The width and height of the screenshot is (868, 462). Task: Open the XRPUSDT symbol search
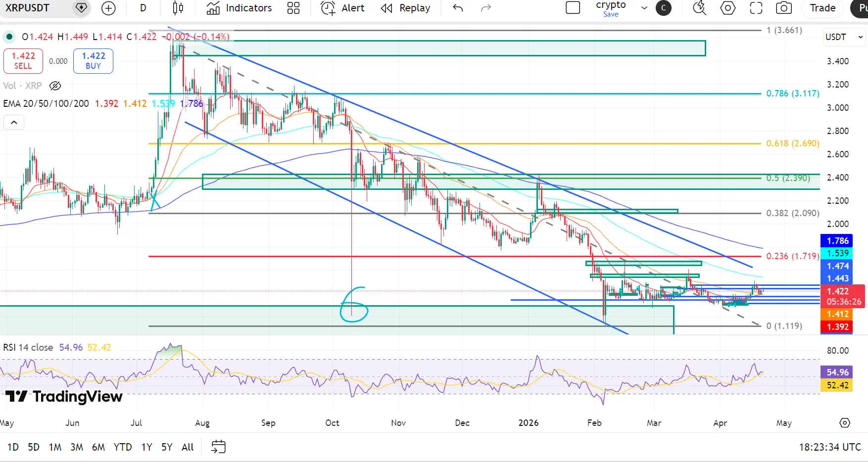[x=27, y=8]
